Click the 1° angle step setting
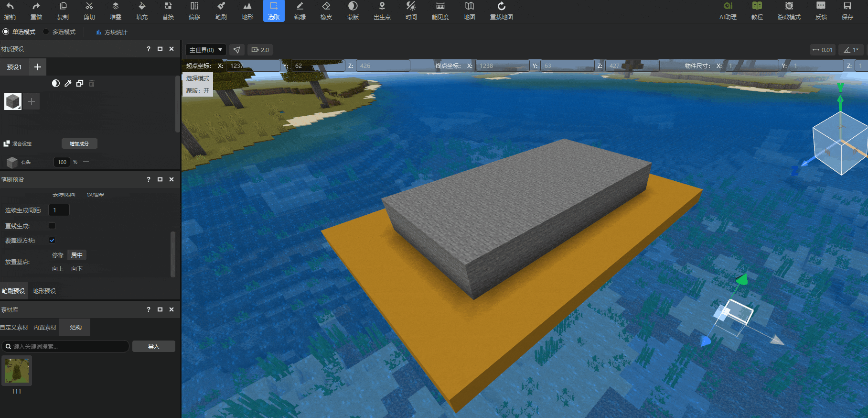The width and height of the screenshot is (868, 418). (851, 50)
